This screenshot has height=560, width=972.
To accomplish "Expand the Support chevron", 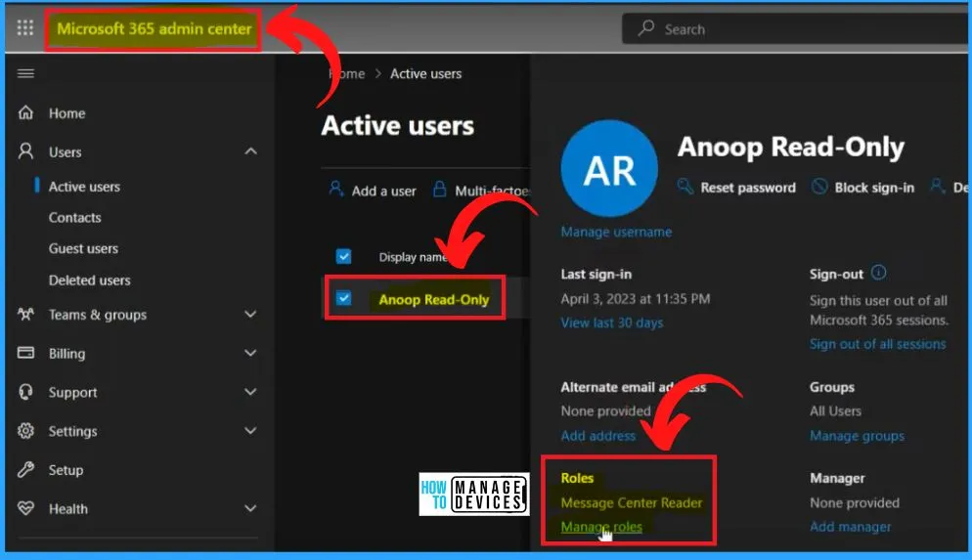I will (x=250, y=392).
